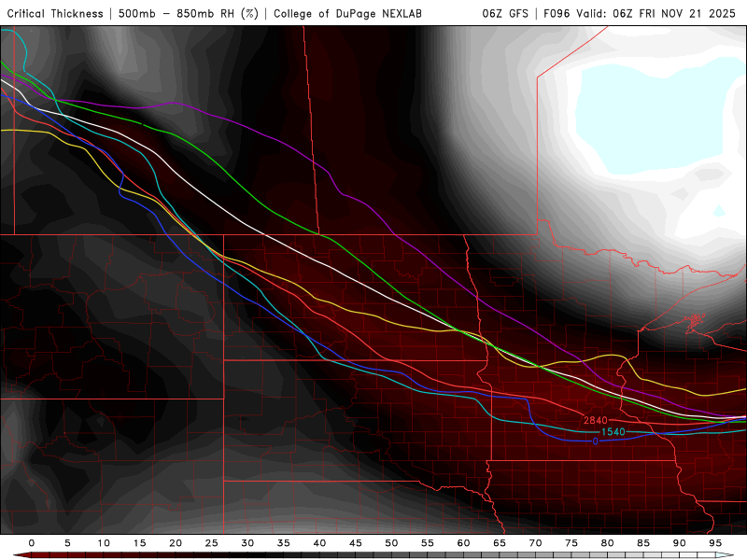Select the '10' color scale value
Image resolution: width=747 pixels, height=560 pixels.
click(104, 543)
